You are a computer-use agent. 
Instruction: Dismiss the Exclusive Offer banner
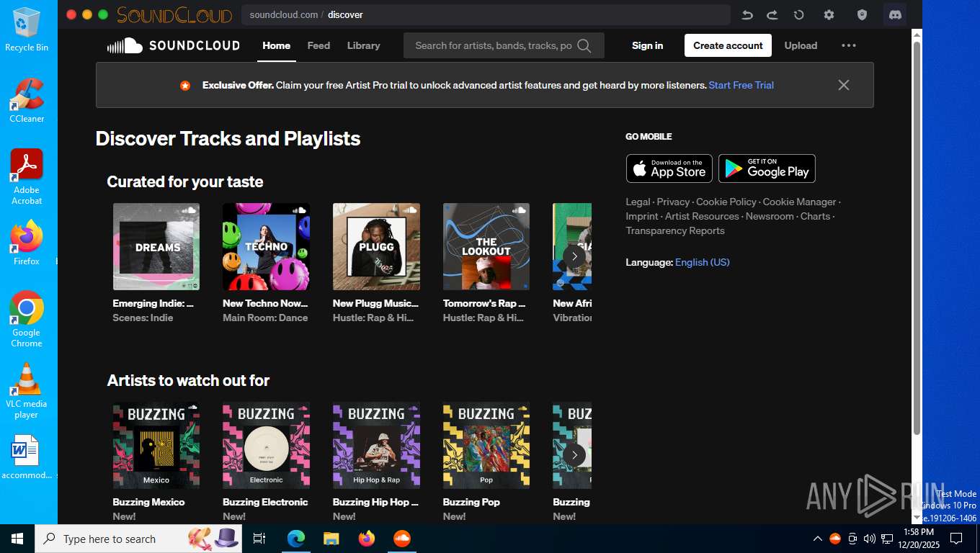(x=844, y=85)
